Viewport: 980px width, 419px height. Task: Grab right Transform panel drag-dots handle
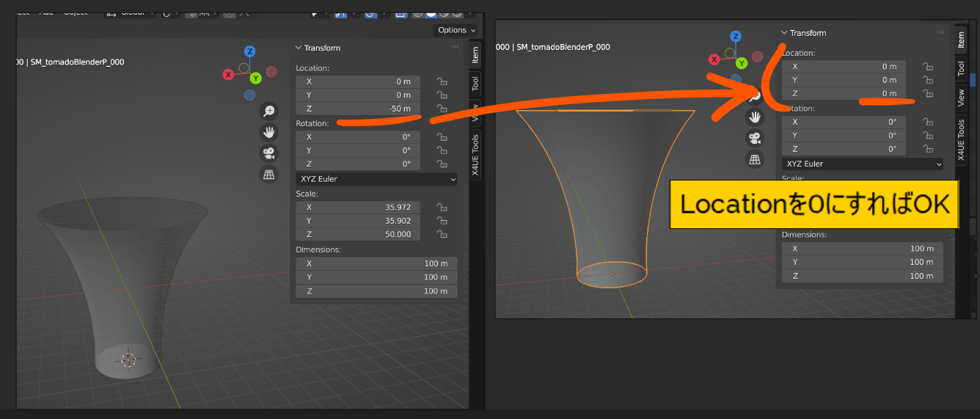pyautogui.click(x=941, y=33)
